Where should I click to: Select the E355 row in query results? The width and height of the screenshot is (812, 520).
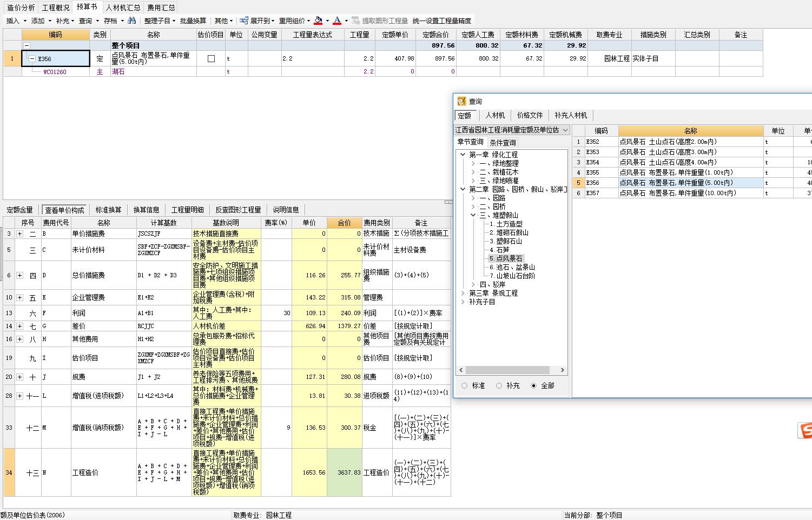click(692, 172)
